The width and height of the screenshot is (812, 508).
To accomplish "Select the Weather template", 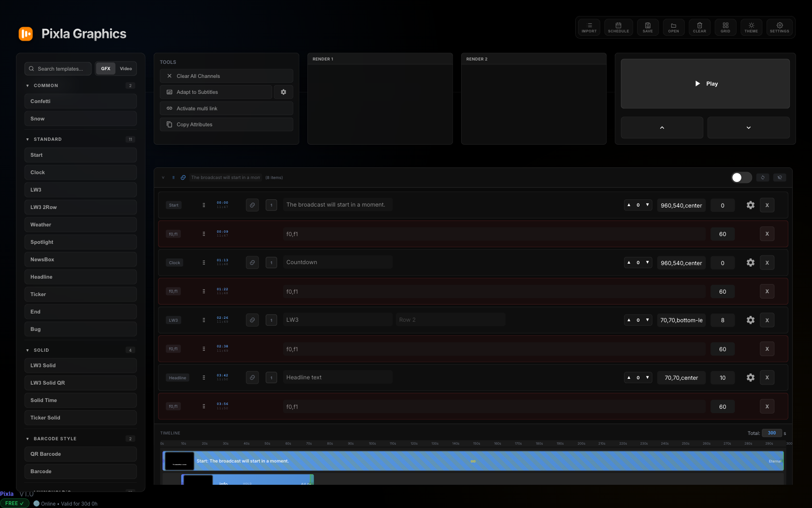I will pyautogui.click(x=81, y=224).
